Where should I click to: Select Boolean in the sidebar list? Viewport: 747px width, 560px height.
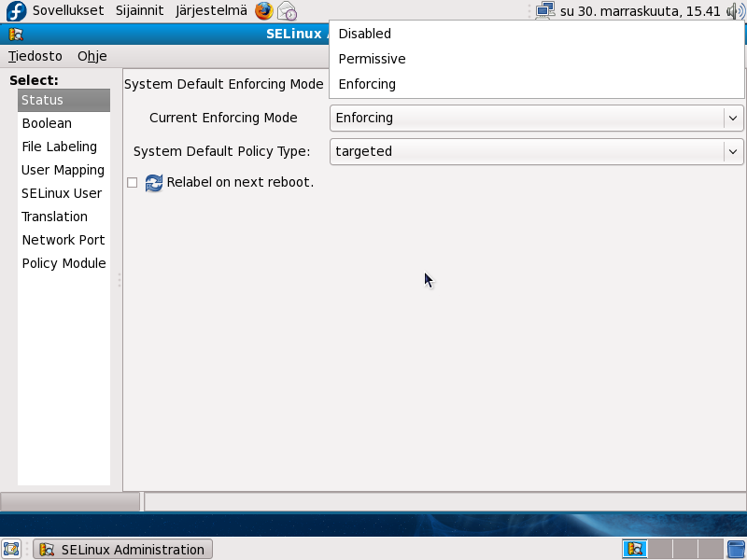tap(47, 123)
